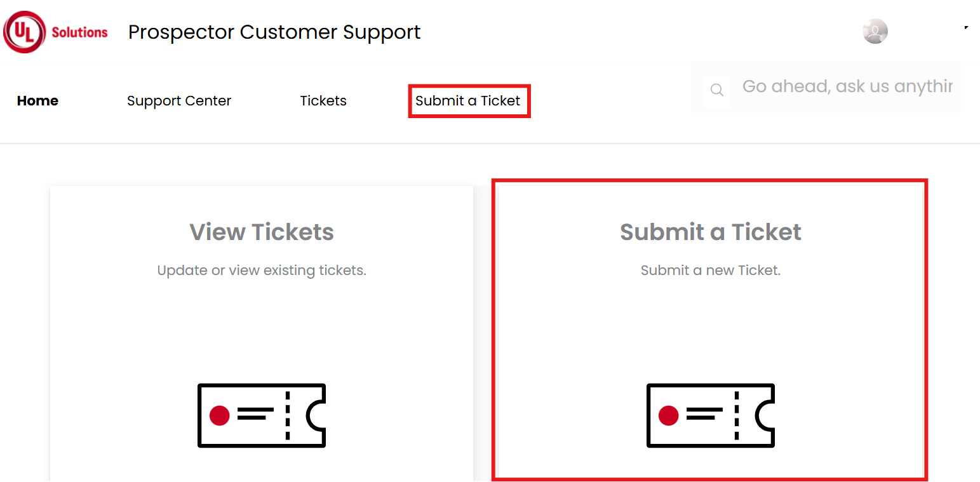Go to the Home nav item
Image resolution: width=980 pixels, height=482 pixels.
(37, 100)
